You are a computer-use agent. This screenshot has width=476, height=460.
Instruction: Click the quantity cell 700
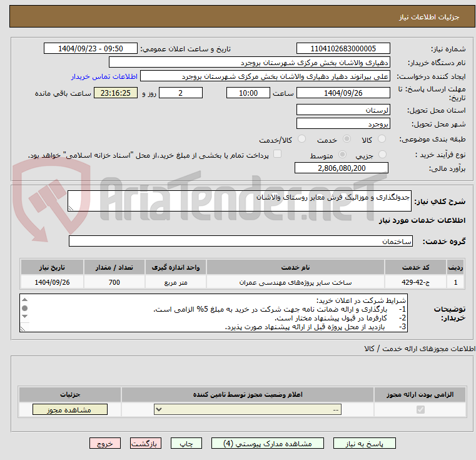click(x=114, y=282)
